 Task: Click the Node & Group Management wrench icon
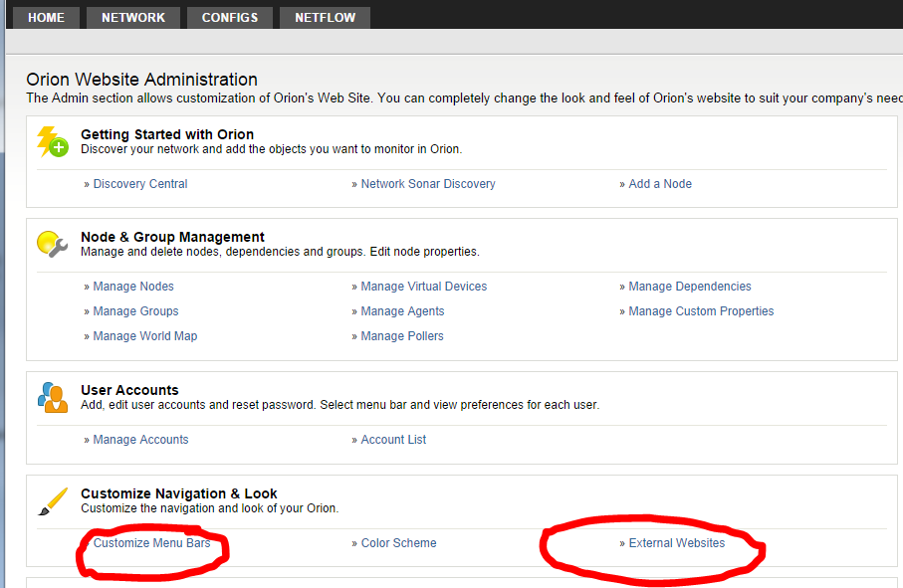tap(53, 244)
